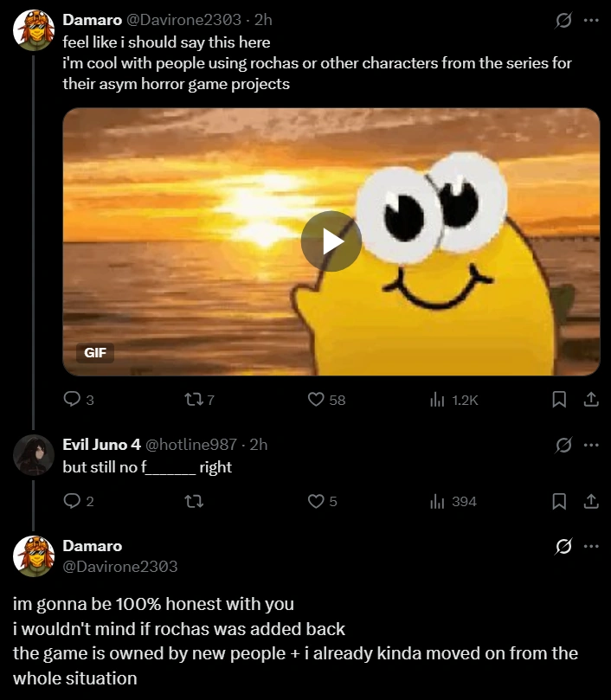Viewport: 611px width, 700px height.
Task: Share Damaro's first post
Action: 591,399
